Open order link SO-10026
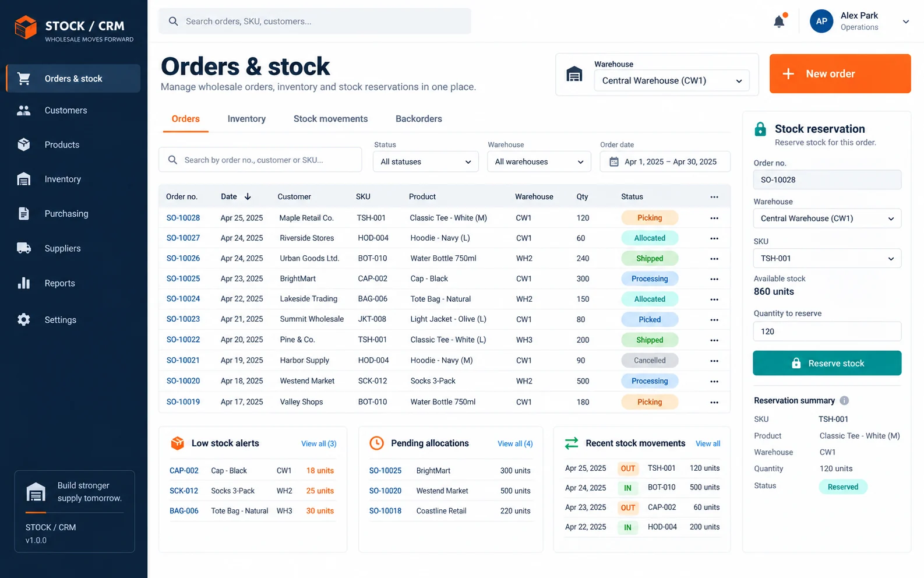Viewport: 924px width, 578px height. coord(183,258)
